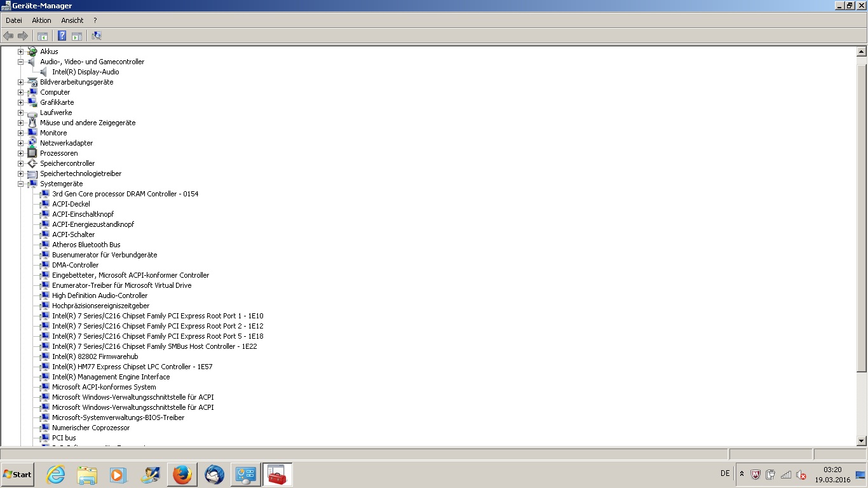Open Windows Explorer folder in taskbar
868x488 pixels.
point(87,475)
